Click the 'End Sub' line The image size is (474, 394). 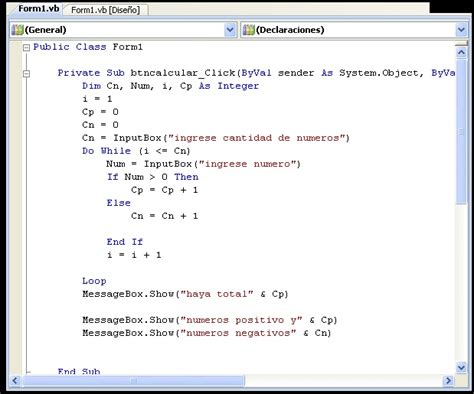(x=79, y=371)
